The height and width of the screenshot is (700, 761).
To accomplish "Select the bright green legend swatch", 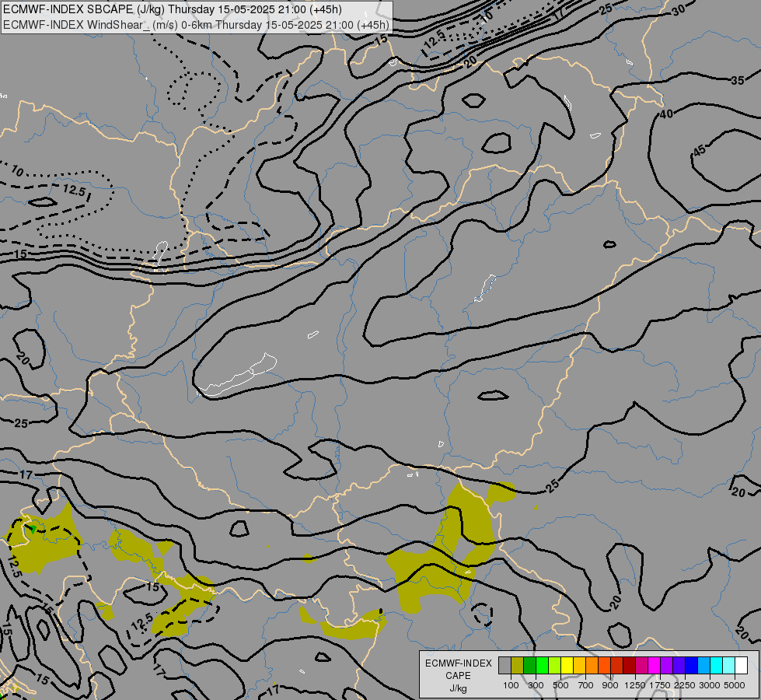I will tap(542, 666).
